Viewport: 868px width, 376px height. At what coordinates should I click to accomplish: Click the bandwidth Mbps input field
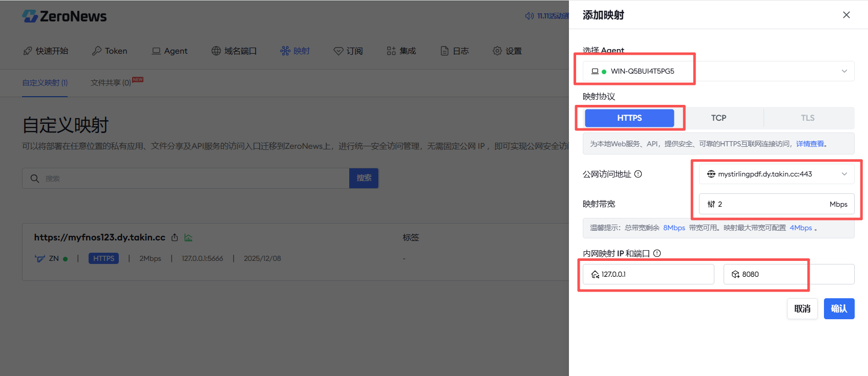coord(771,204)
